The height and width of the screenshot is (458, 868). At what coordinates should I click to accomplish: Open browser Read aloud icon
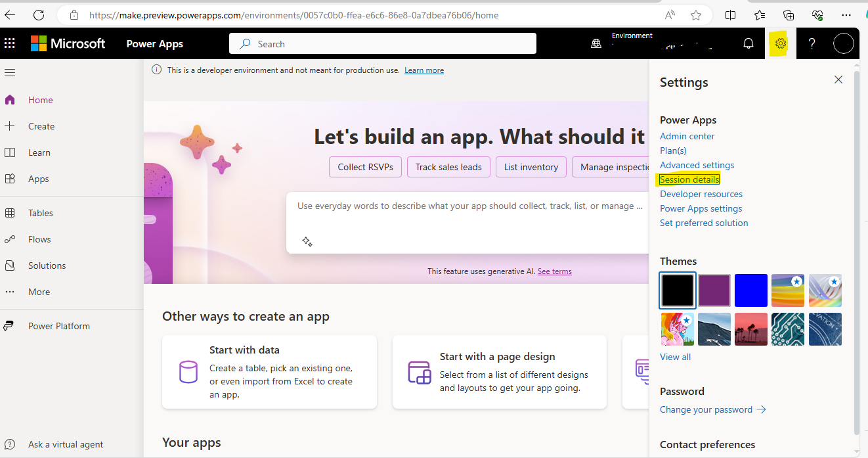[x=670, y=14]
